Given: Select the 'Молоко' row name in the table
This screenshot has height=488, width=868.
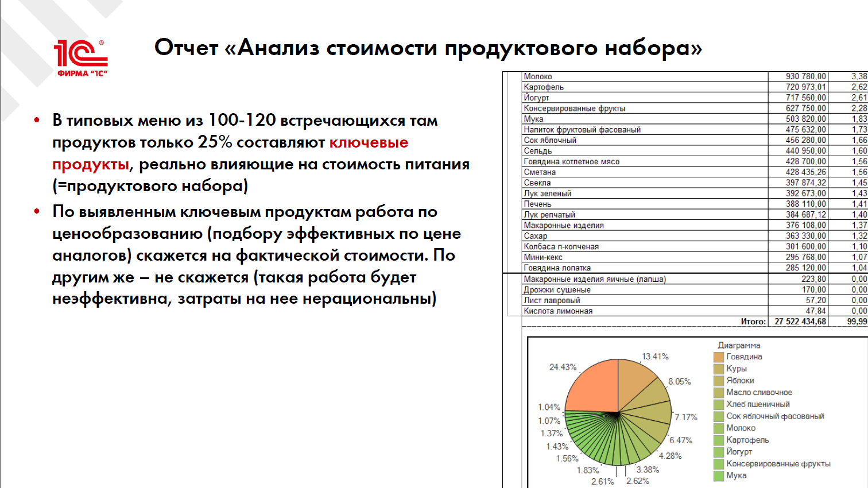Looking at the screenshot, I should point(538,76).
